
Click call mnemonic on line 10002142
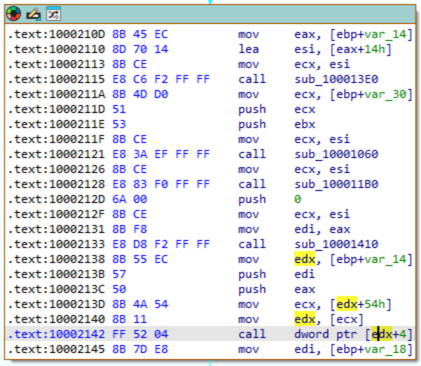click(252, 334)
